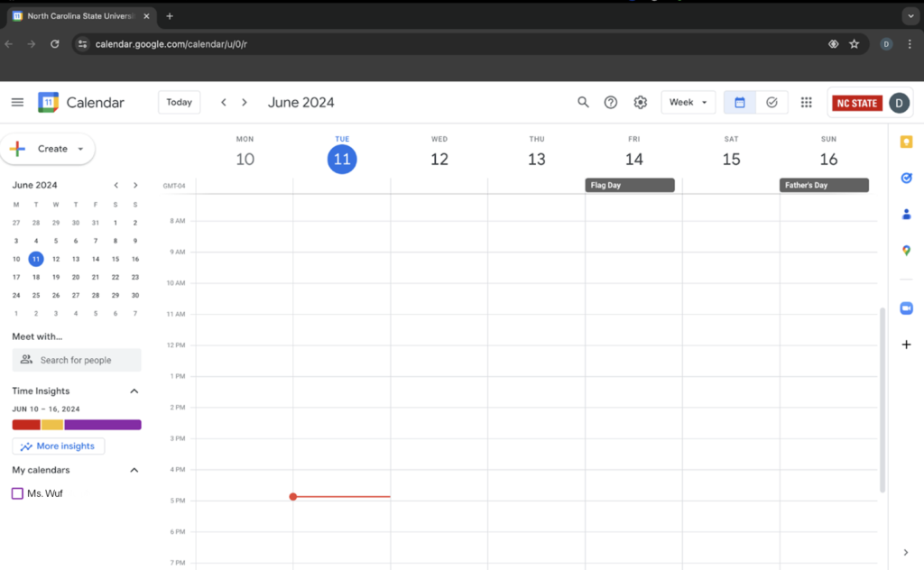This screenshot has width=924, height=570.
Task: Collapse the Time Insights section
Action: point(134,391)
